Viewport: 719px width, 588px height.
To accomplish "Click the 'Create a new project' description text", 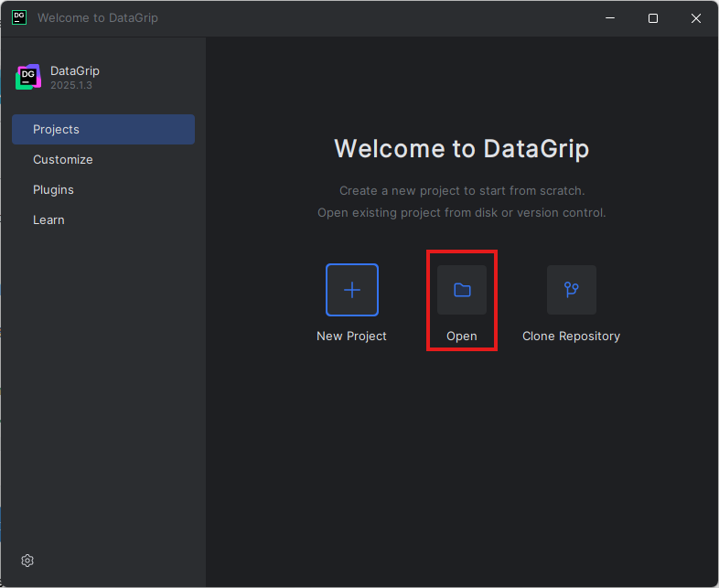I will [462, 190].
